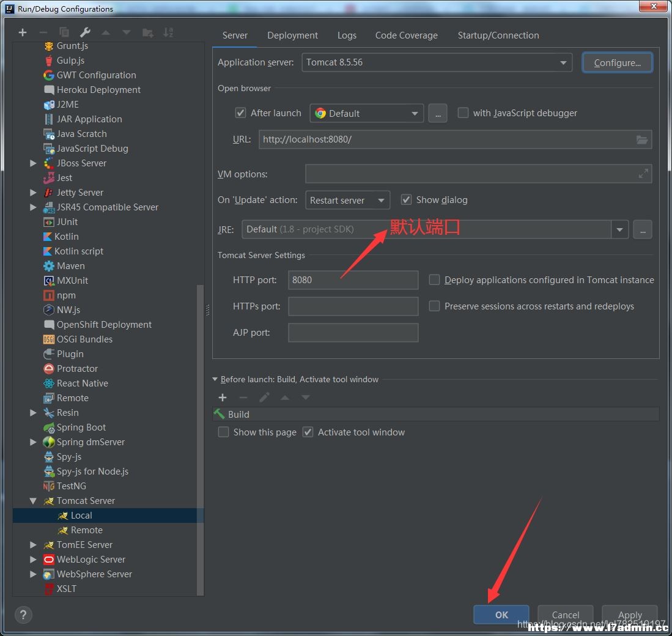The width and height of the screenshot is (672, 636).
Task: Select the Kotlin configuration type
Action: click(66, 237)
